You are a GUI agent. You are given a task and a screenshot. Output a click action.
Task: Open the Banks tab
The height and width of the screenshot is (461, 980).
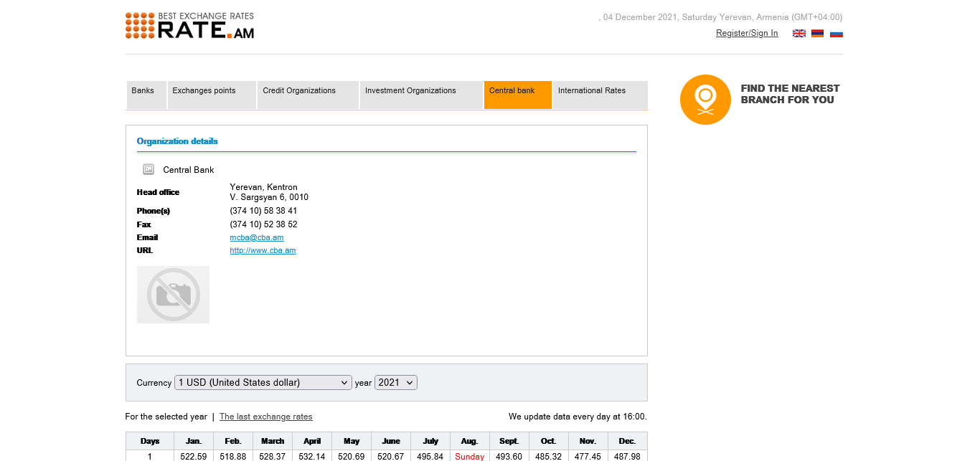coord(143,91)
